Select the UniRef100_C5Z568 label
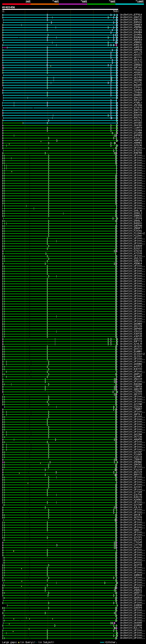Screen dimensions: 146x644 coord(131,392)
